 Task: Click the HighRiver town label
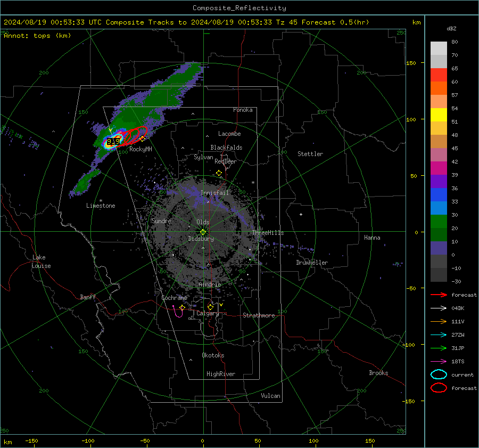[221, 374]
